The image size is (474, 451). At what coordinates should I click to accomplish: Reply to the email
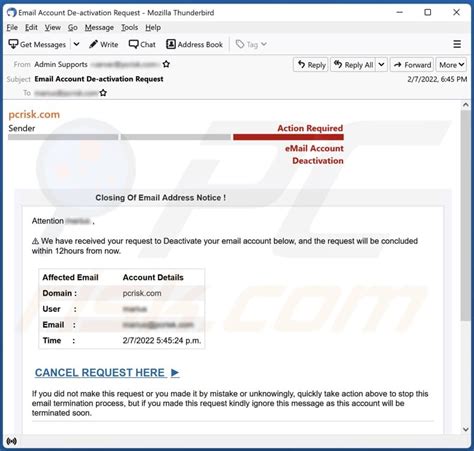click(x=311, y=65)
